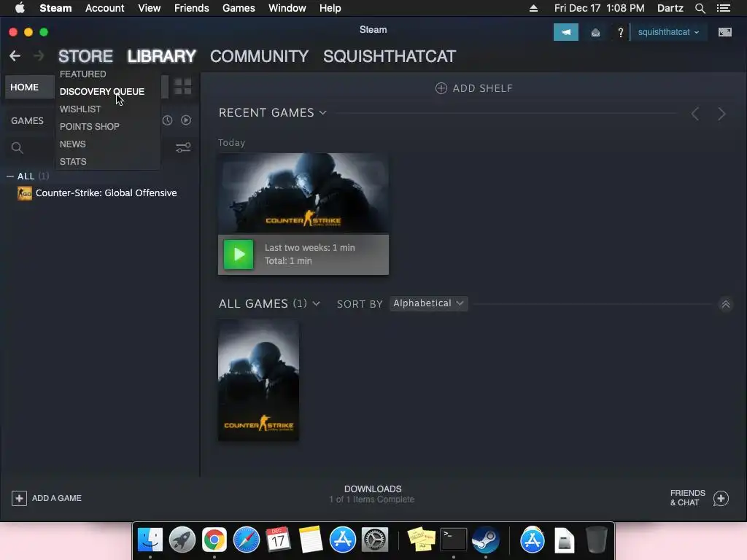Open the Friends menu in menu bar
Image resolution: width=747 pixels, height=560 pixels.
(192, 8)
